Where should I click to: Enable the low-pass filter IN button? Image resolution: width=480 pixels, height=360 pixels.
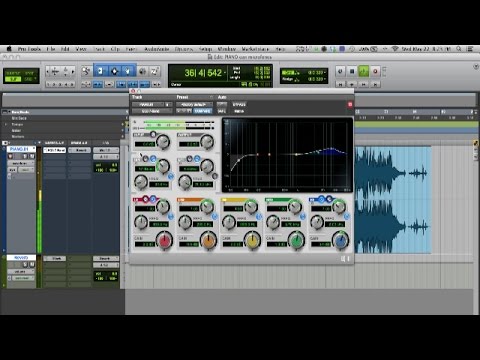pyautogui.click(x=215, y=176)
